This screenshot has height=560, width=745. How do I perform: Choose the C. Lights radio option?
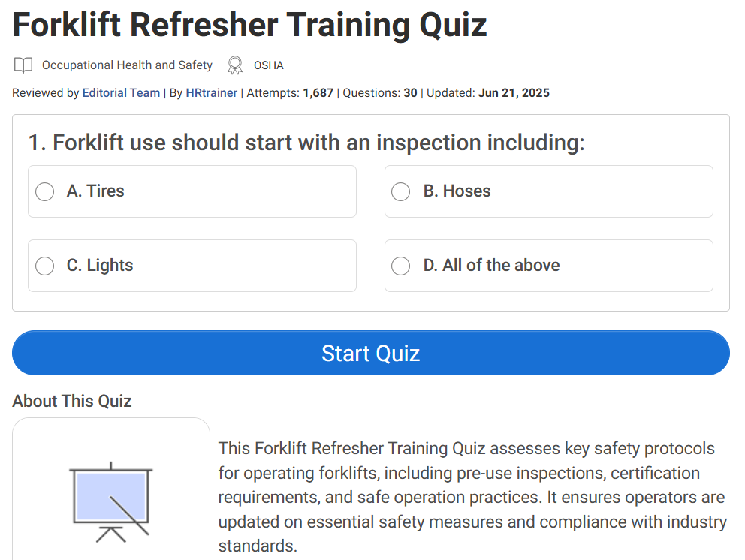(45, 266)
